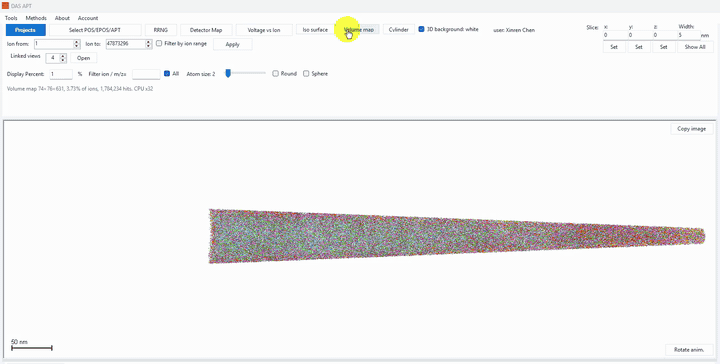Enable Filter by ion range checkbox
720x364 pixels.
coord(159,44)
